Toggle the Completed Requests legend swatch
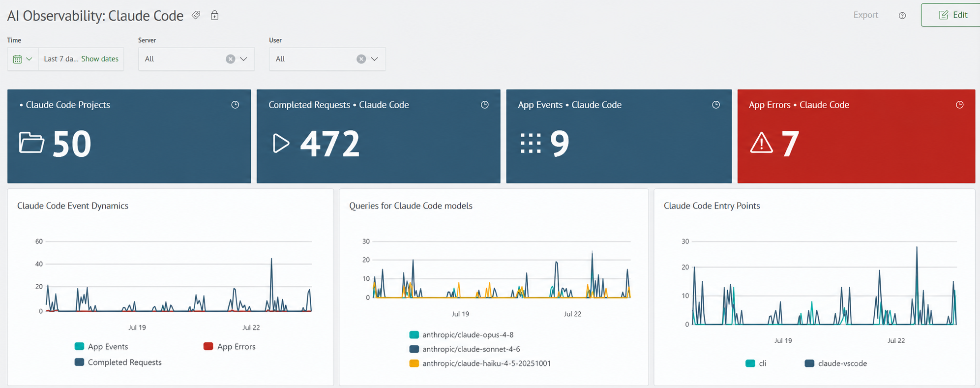The width and height of the screenshot is (980, 388). [x=79, y=362]
